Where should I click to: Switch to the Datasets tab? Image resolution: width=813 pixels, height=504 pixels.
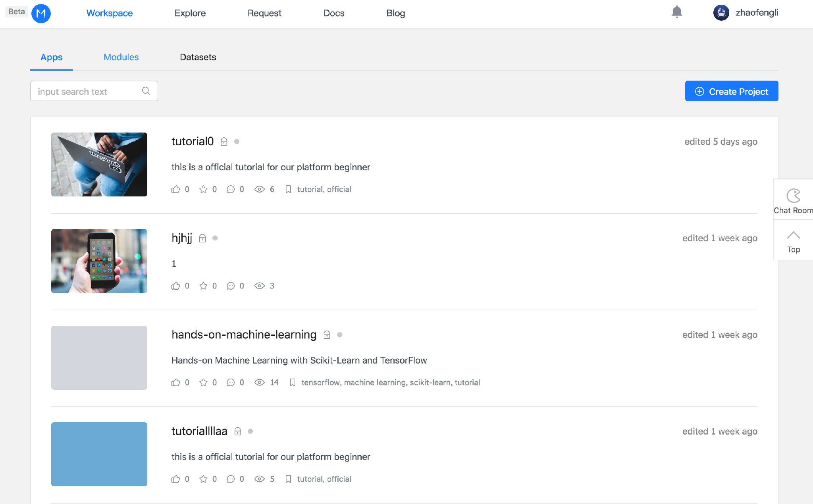(x=198, y=57)
